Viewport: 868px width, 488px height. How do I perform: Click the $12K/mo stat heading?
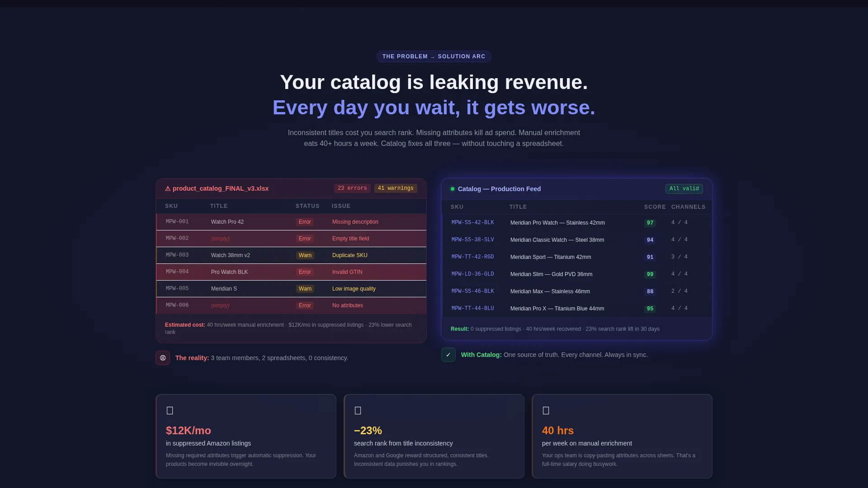point(189,431)
